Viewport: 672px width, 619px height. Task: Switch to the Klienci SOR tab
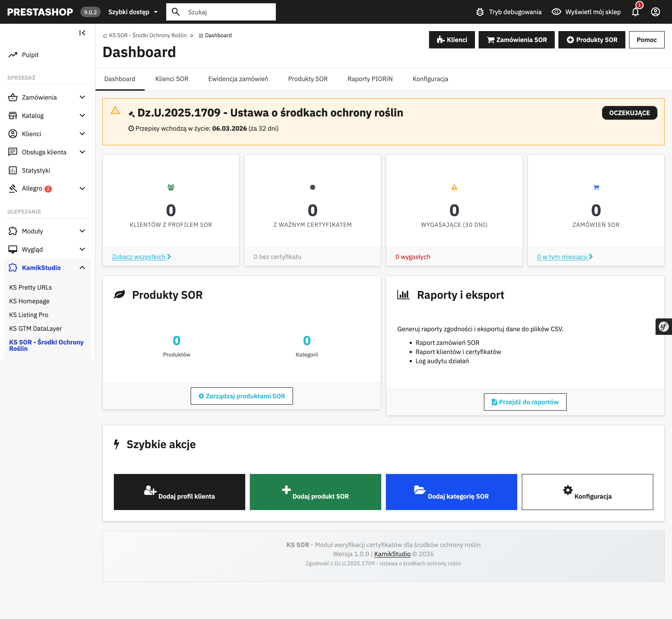tap(172, 79)
